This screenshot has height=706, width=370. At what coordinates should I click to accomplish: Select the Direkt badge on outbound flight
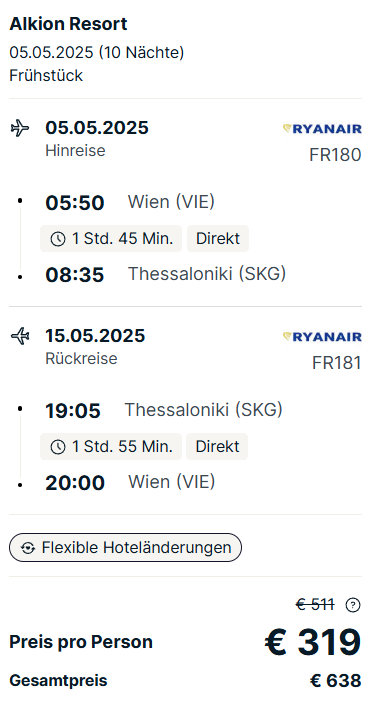218,239
